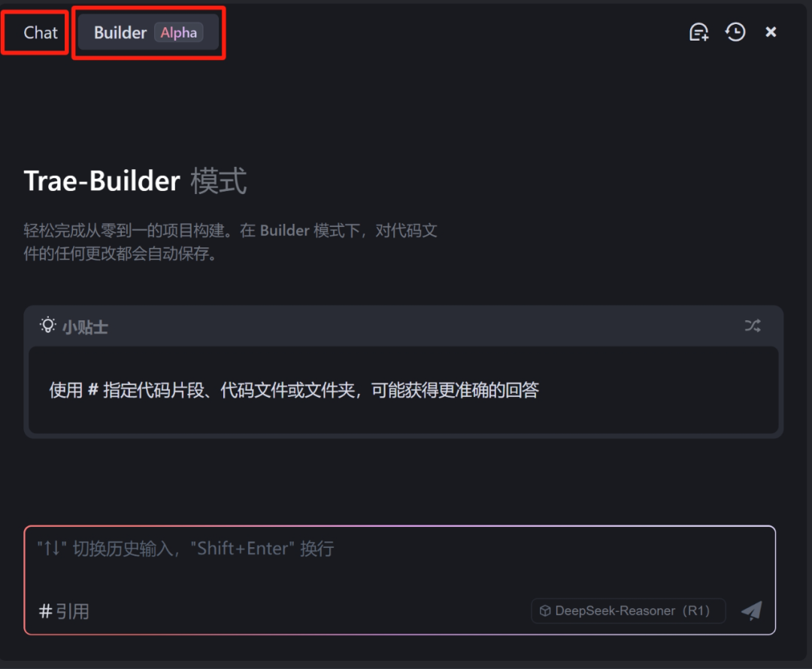Click the # symbol in the tip
812x669 pixels.
point(92,389)
